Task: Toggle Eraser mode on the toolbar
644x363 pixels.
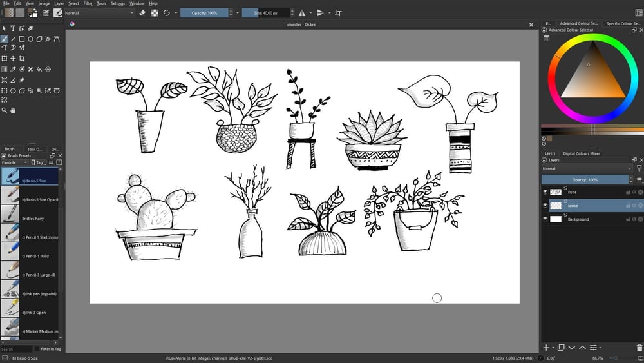Action: 142,13
